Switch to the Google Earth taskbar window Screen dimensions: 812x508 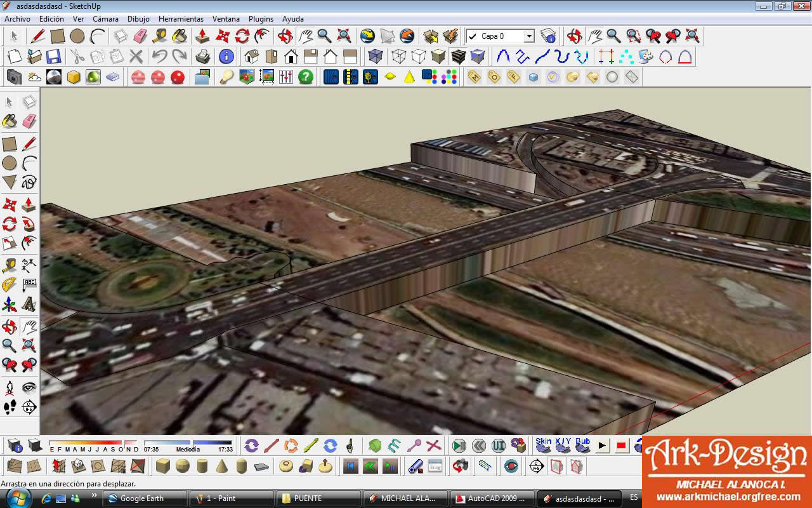145,498
